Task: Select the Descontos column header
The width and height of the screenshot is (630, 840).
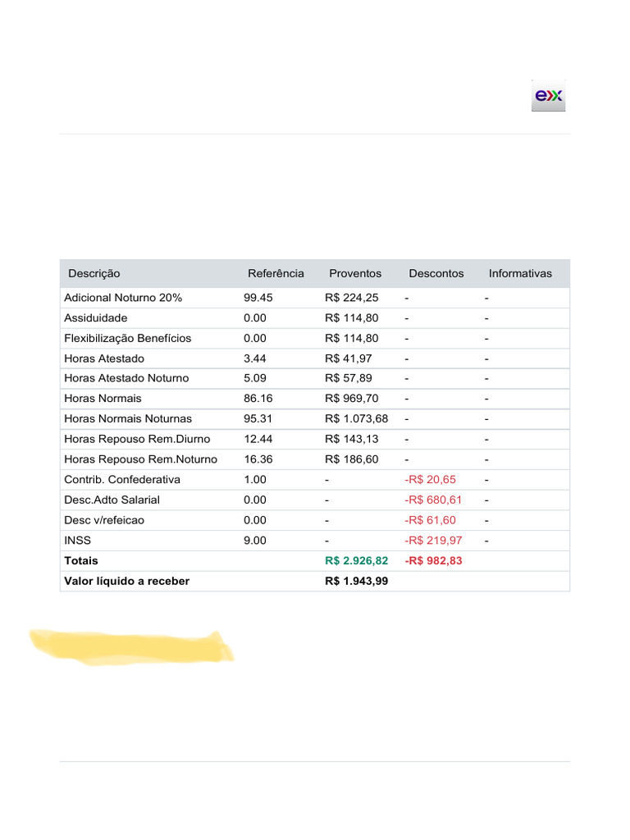Action: click(436, 273)
